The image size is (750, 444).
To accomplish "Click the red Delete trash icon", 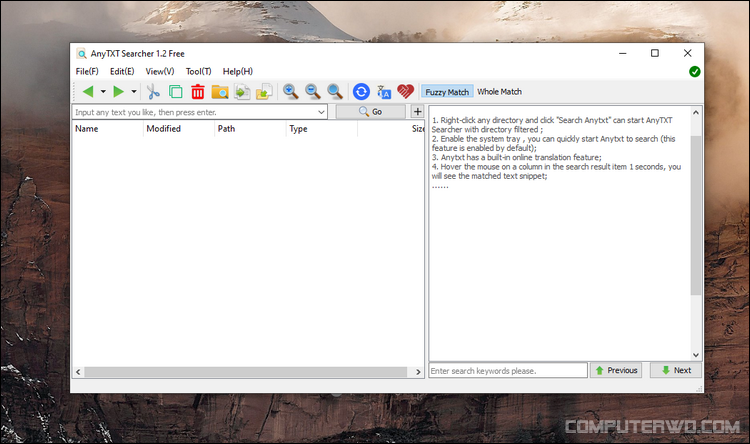I will click(x=198, y=91).
